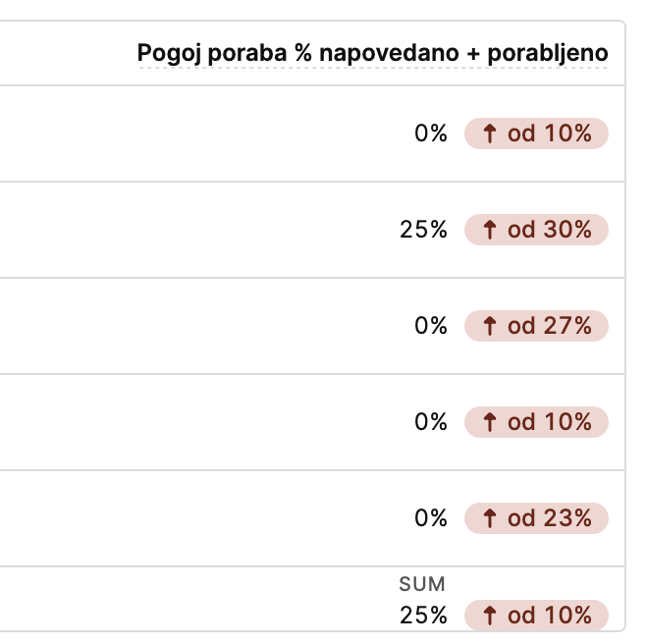Click the 0% value next to the od 23% badge
Screen dimensions: 646x644
pyautogui.click(x=431, y=518)
